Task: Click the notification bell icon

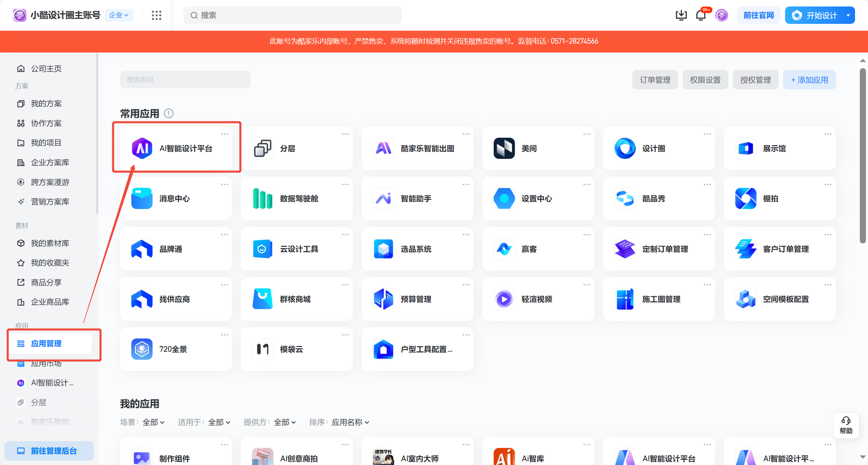Action: (700, 15)
